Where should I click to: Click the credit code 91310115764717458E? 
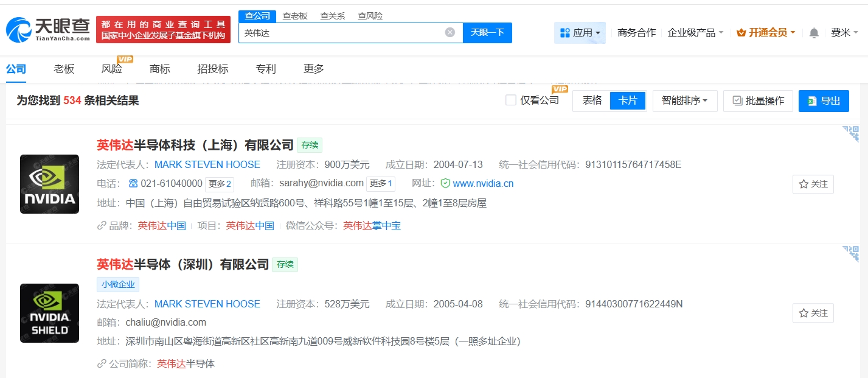coord(633,165)
